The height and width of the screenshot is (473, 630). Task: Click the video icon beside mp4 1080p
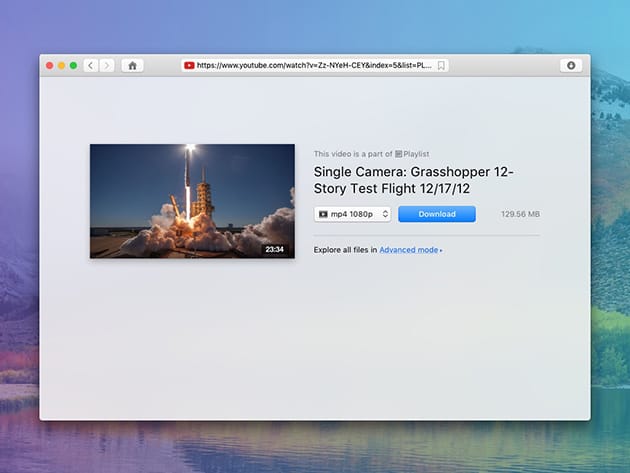(323, 214)
